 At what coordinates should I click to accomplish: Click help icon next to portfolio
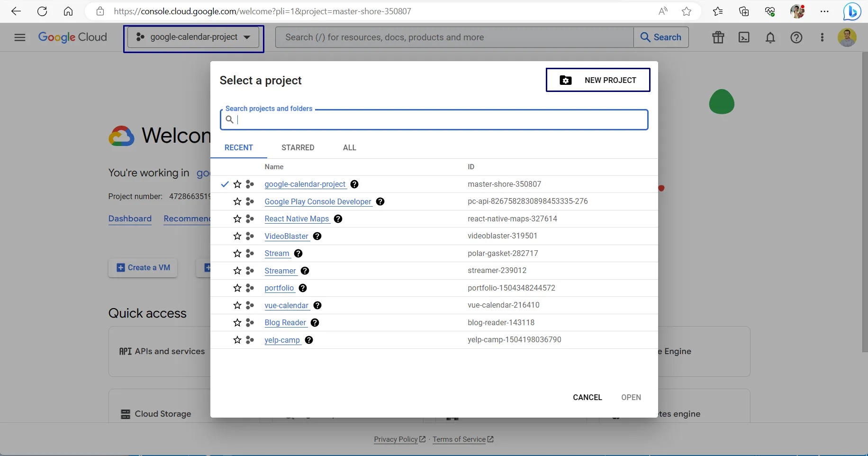pyautogui.click(x=303, y=288)
